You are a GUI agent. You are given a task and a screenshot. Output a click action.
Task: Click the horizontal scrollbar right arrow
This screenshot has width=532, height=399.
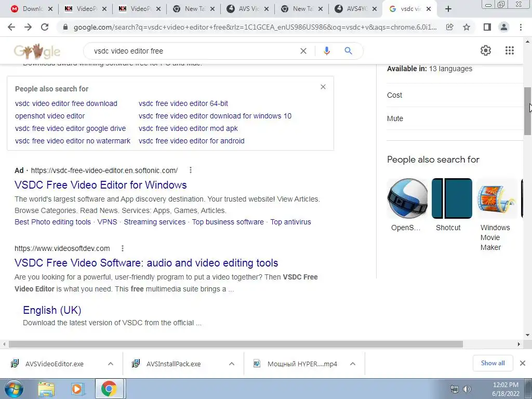(x=518, y=344)
